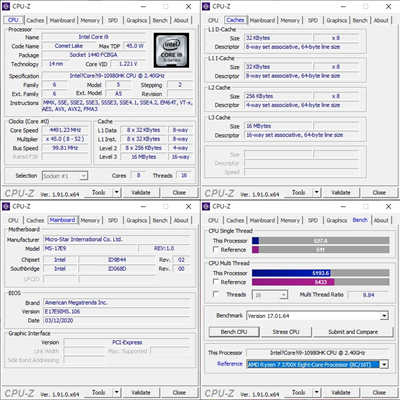Close the Mainboard window with the X
Viewport: 400px width, 400px height.
[x=188, y=206]
